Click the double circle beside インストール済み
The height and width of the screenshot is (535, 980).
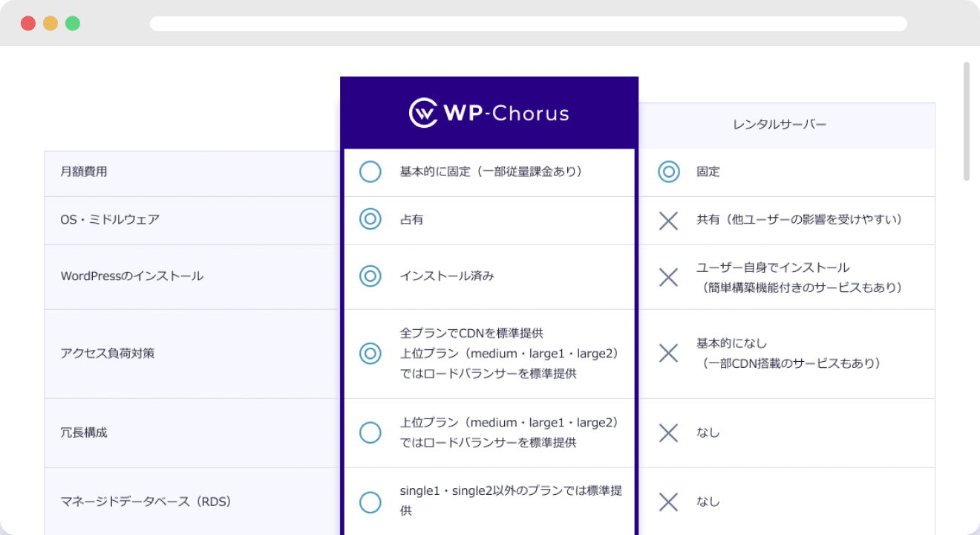pos(370,276)
